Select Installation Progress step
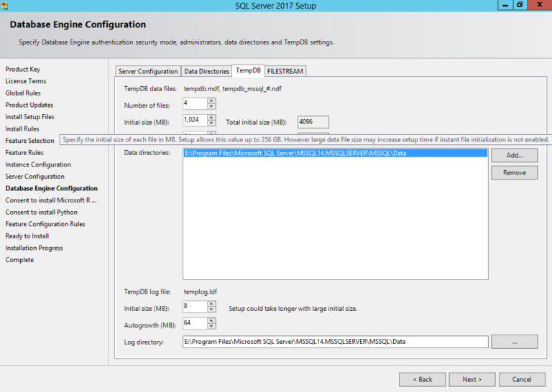The image size is (552, 392). point(34,248)
